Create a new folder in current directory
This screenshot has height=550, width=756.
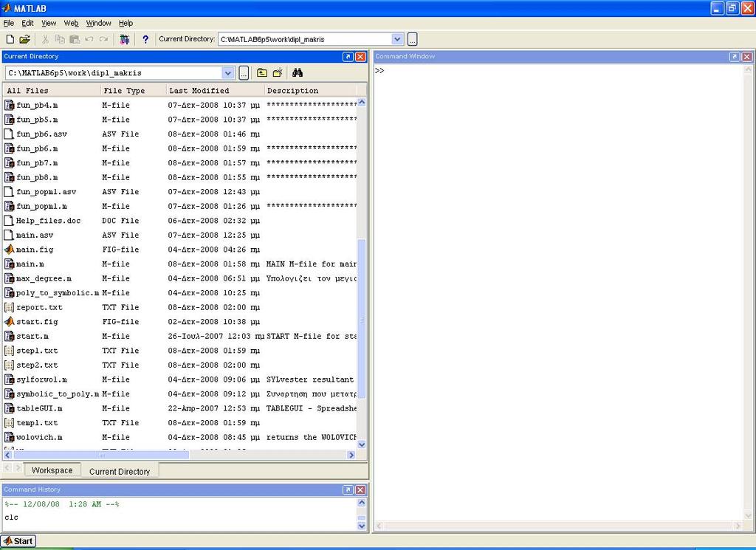pos(278,73)
